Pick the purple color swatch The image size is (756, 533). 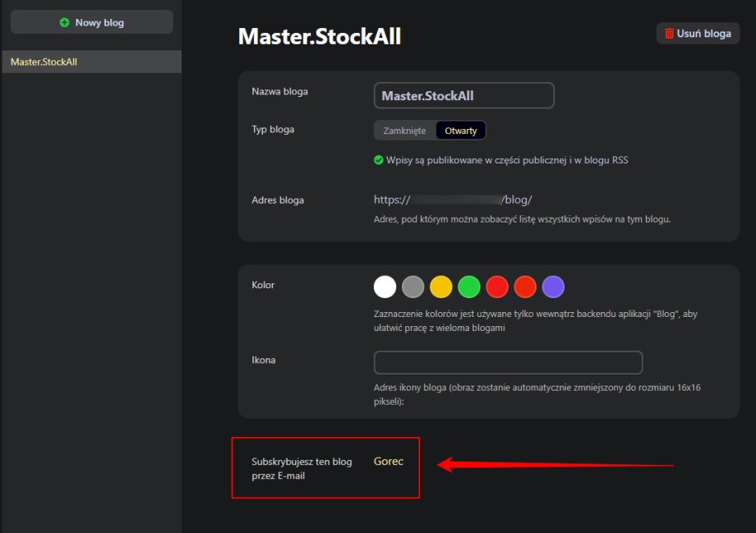(x=554, y=287)
